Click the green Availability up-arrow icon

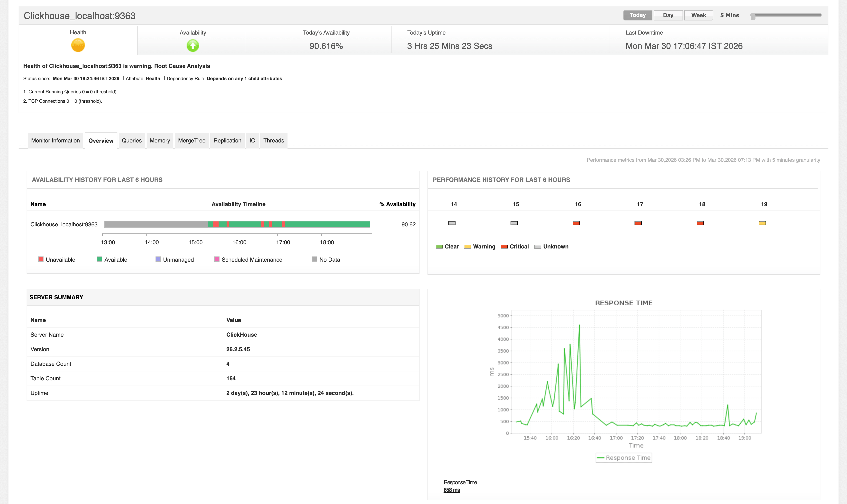click(193, 46)
